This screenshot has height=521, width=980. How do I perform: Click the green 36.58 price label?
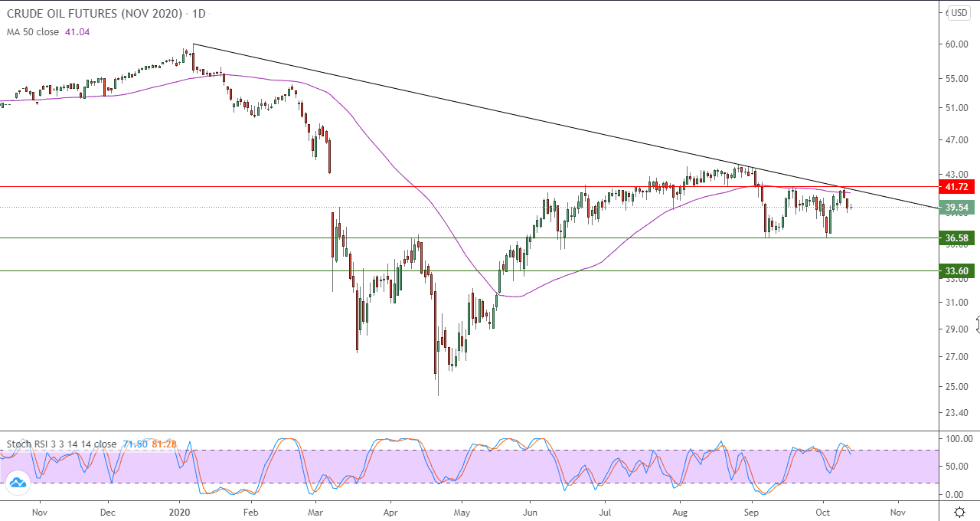(x=957, y=238)
